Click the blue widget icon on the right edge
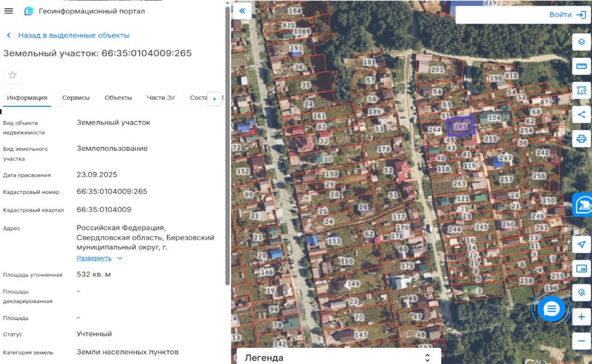The height and width of the screenshot is (364, 592). click(583, 204)
